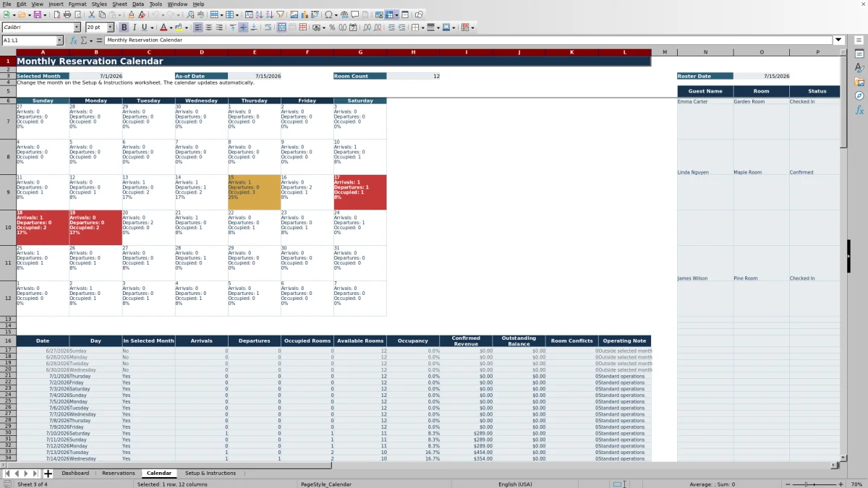The width and height of the screenshot is (868, 488).
Task: Click the Function Wizard fx icon
Action: 73,40
